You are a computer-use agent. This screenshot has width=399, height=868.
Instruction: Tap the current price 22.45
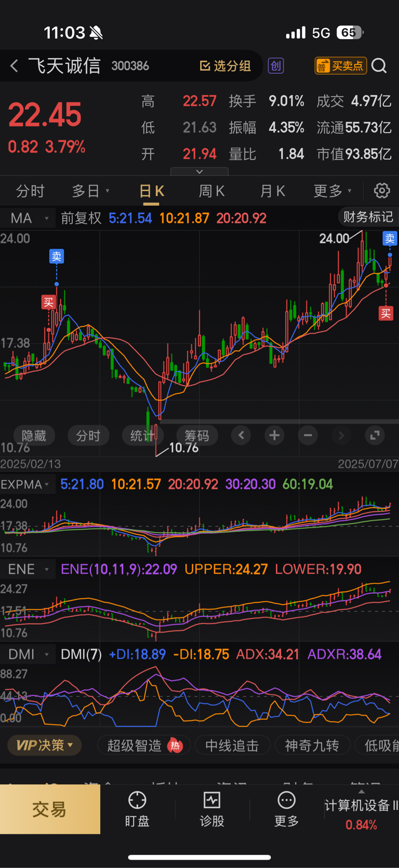click(45, 115)
